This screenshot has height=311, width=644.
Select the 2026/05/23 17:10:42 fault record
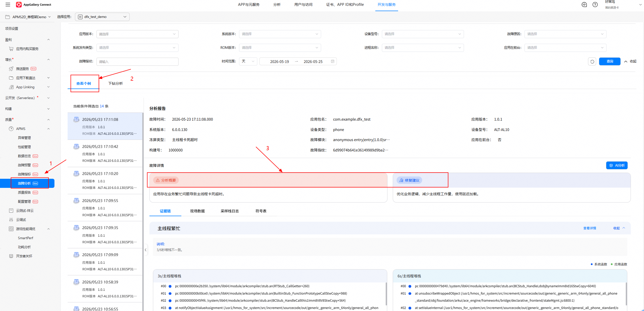[105, 153]
